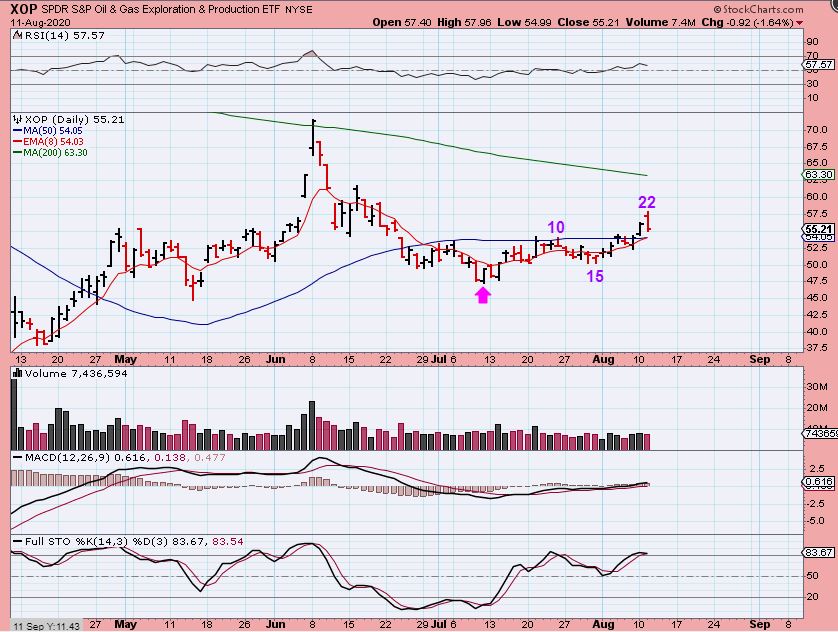Click the 'Aug' label on price panel date axis
The image size is (838, 632).
(603, 360)
